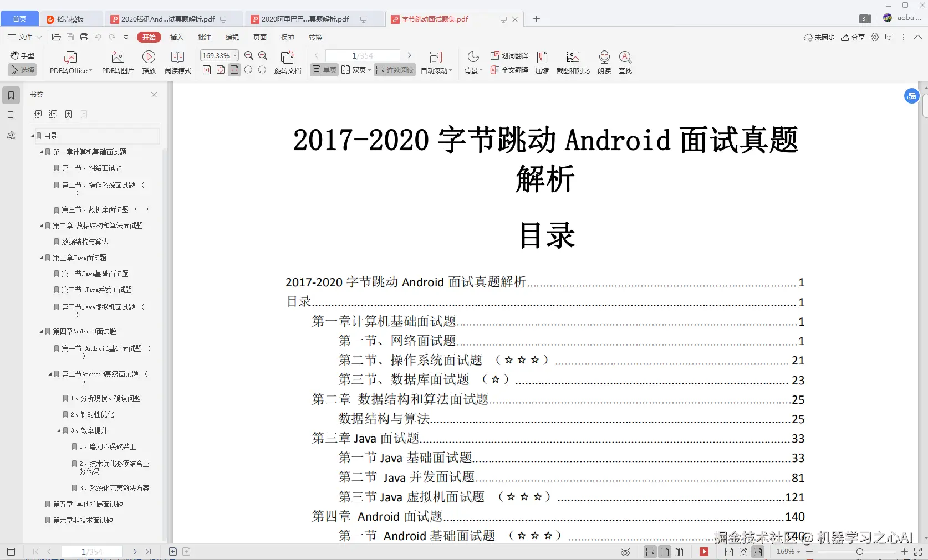Image resolution: width=928 pixels, height=560 pixels.
Task: Start 朗读 read-aloud mode
Action: tap(604, 62)
